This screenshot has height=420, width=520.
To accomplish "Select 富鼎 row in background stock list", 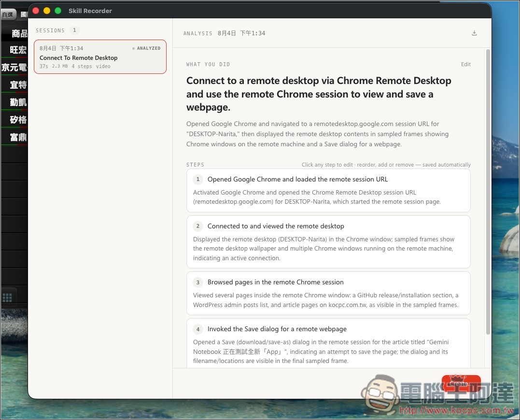I will pos(14,137).
